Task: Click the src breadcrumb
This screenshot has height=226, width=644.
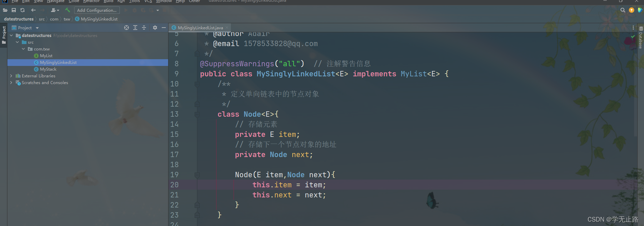Action: (x=42, y=19)
